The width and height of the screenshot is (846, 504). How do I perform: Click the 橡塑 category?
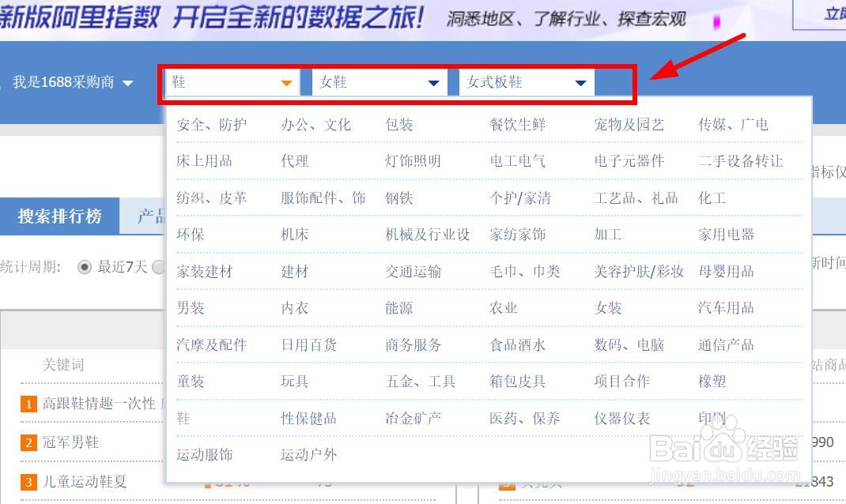coord(712,382)
